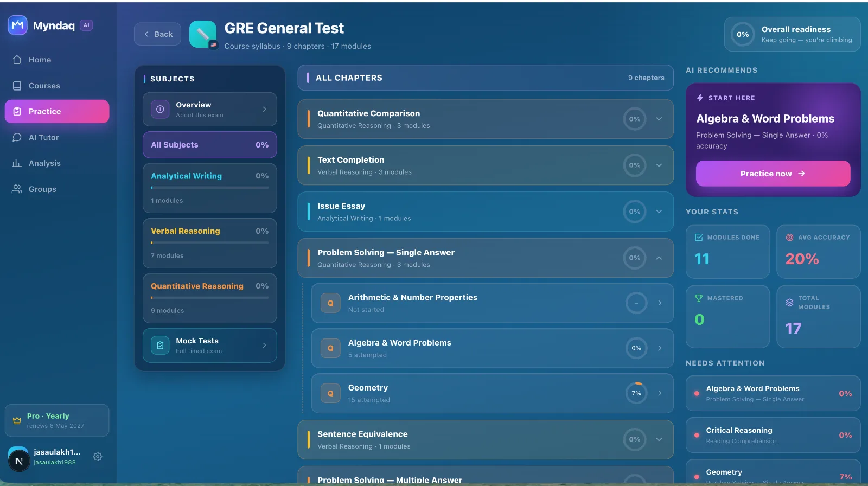Image resolution: width=868 pixels, height=486 pixels.
Task: Expand the Text Completion chapter chevron
Action: pos(659,165)
